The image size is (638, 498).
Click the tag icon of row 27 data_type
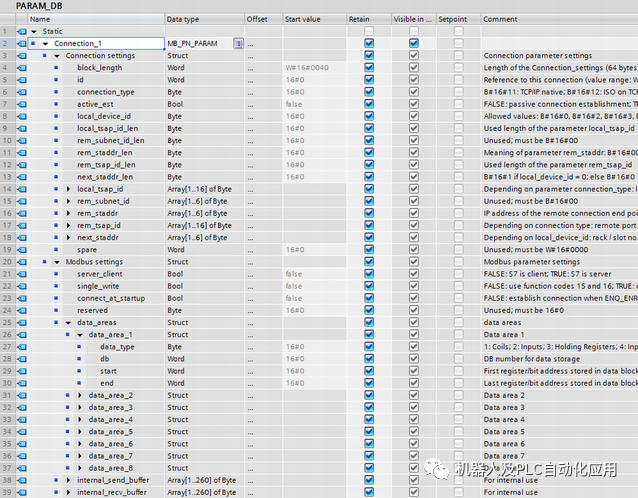pos(22,347)
